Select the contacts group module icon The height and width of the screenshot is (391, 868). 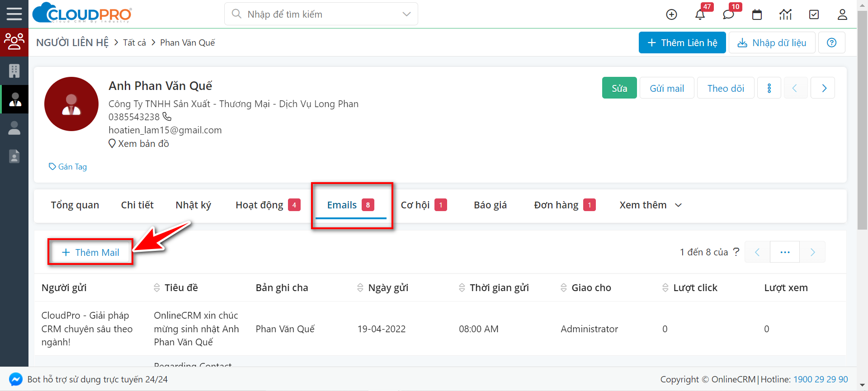coord(14,42)
